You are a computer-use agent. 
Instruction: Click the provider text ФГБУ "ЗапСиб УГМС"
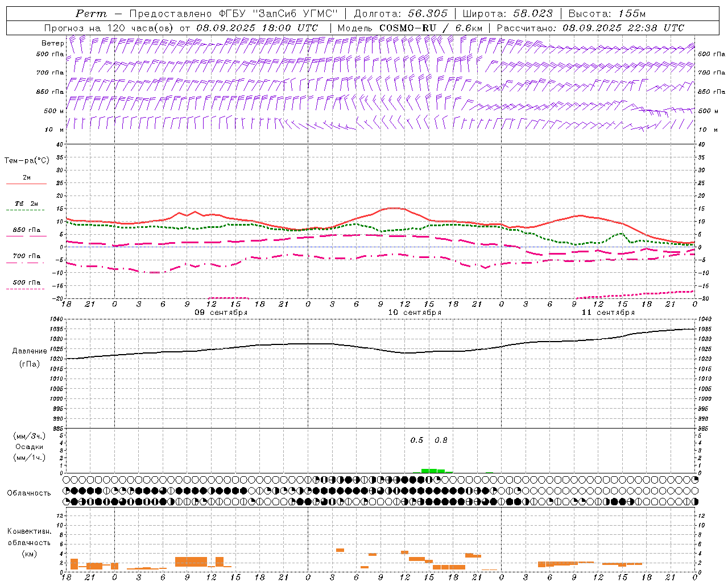click(x=279, y=14)
